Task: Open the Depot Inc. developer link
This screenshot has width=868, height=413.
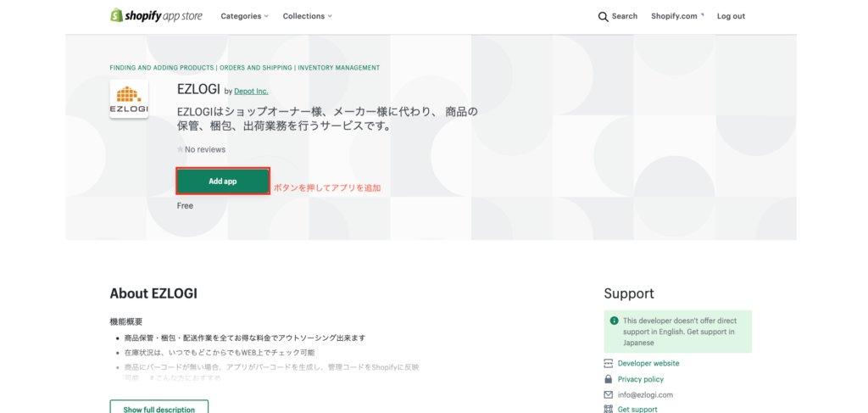Action: [x=251, y=91]
